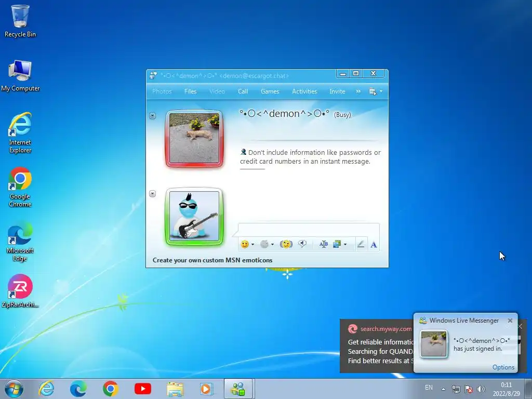
Task: Click demon's cat display picture
Action: coord(194,138)
